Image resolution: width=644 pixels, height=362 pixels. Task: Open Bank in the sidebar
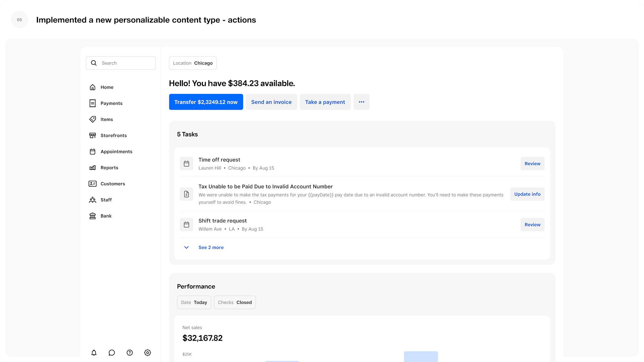pos(106,216)
